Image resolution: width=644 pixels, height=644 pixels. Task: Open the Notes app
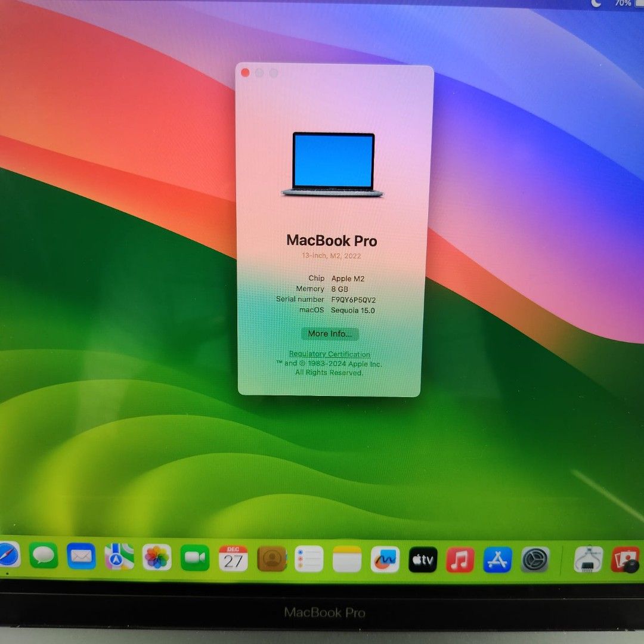347,558
